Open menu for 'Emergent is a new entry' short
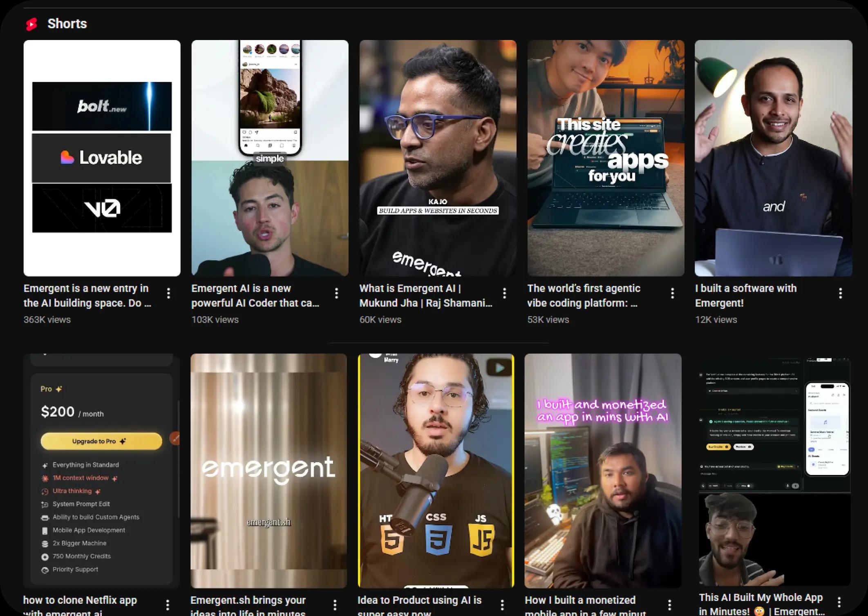Screen dimensions: 868x616 tap(168, 293)
